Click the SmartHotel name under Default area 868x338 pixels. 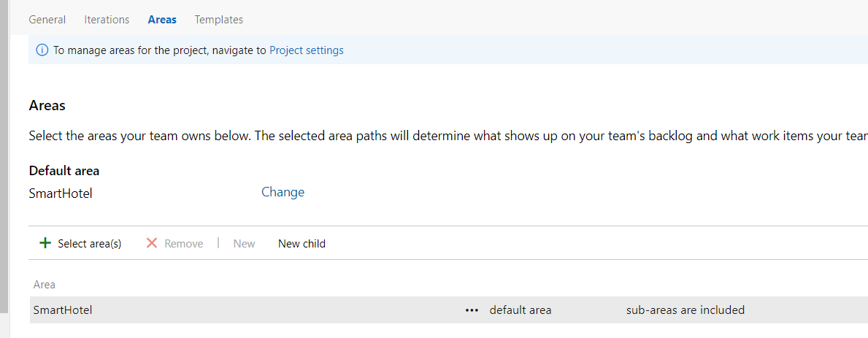(61, 194)
